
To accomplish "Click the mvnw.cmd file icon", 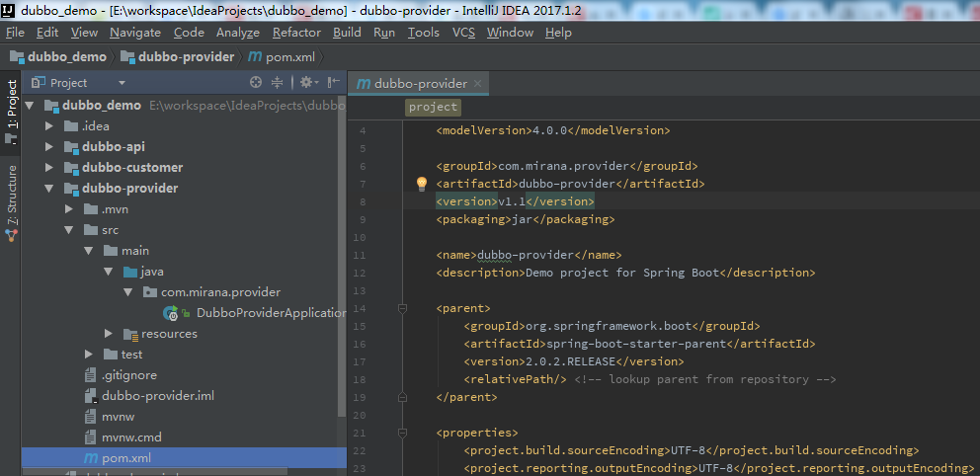I will pyautogui.click(x=91, y=437).
